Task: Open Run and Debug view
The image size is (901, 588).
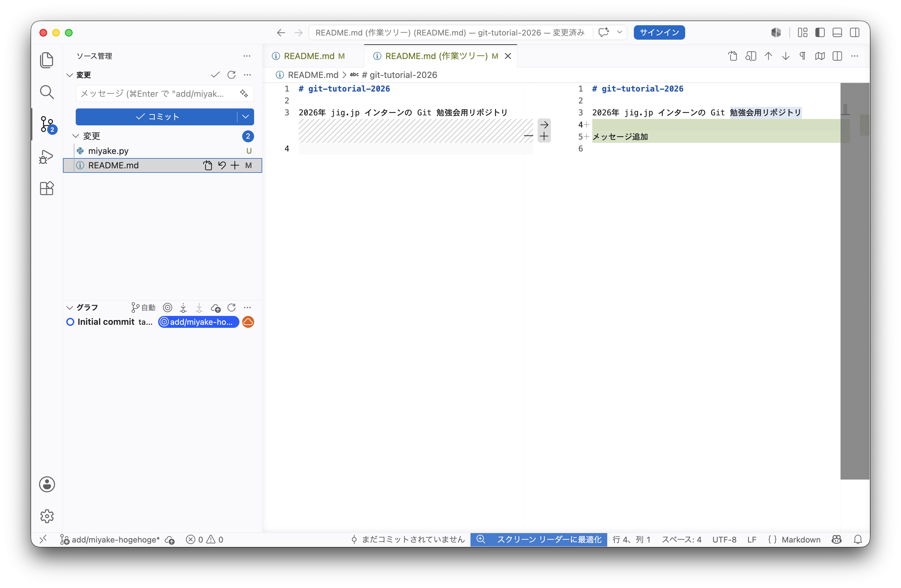Action: coord(47,156)
